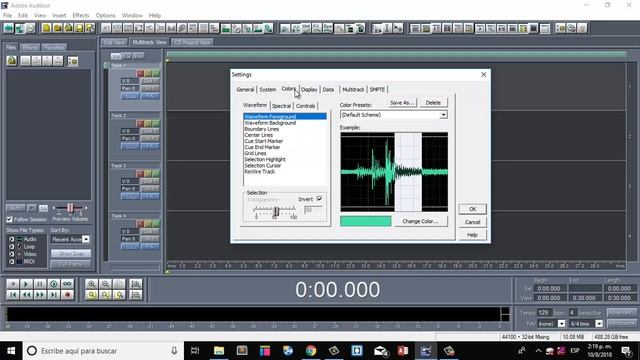
Task: Click the yellow Zoom to Selection icon
Action: coord(92,295)
